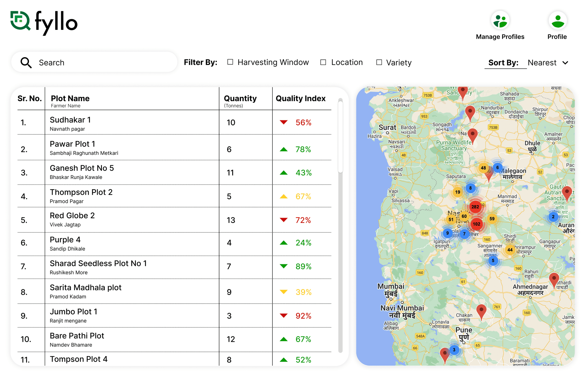588x382 pixels.
Task: Click the search magnifier icon
Action: click(x=26, y=63)
